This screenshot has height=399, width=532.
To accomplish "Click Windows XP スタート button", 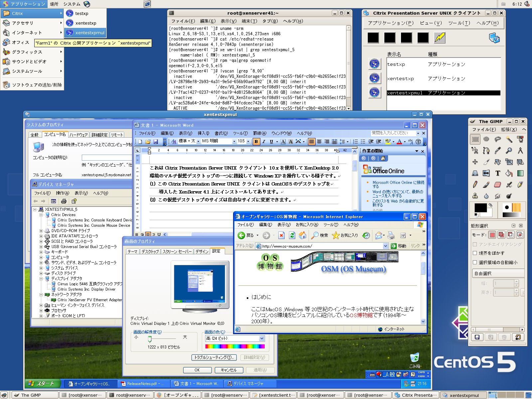I will [42, 384].
